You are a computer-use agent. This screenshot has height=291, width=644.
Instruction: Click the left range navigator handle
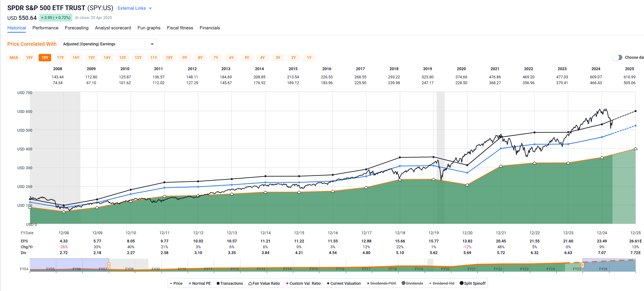pyautogui.click(x=109, y=265)
